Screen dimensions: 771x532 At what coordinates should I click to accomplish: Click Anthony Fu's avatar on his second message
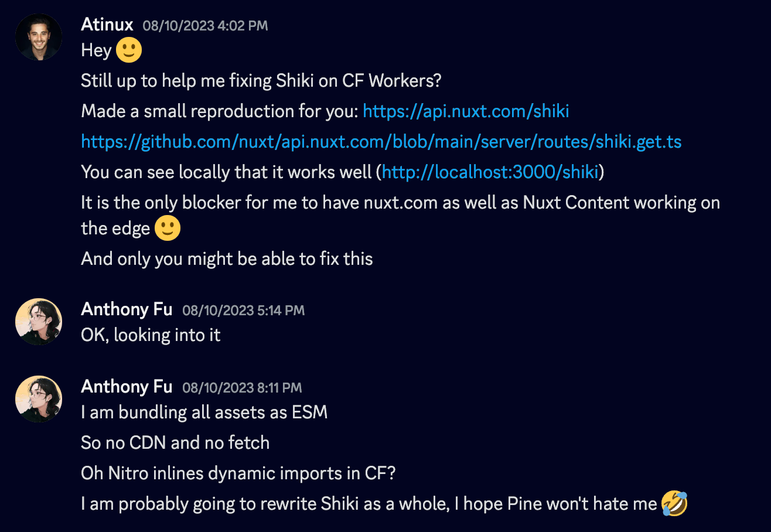pyautogui.click(x=37, y=398)
